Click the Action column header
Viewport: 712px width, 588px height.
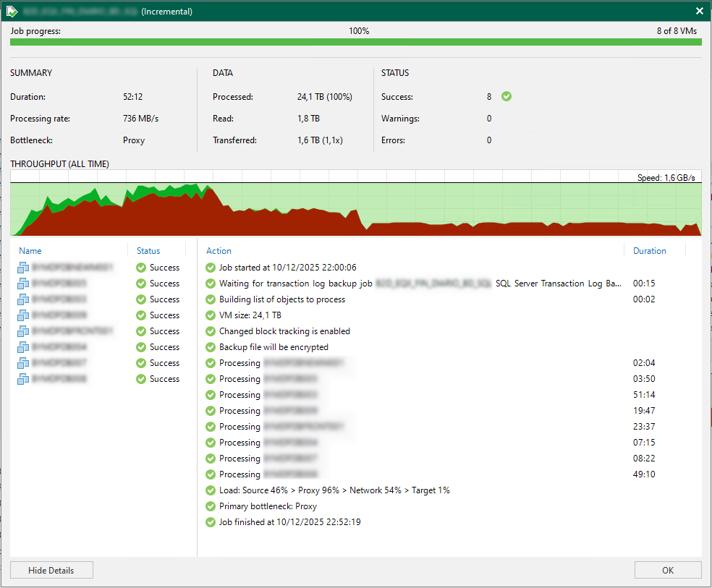(219, 251)
